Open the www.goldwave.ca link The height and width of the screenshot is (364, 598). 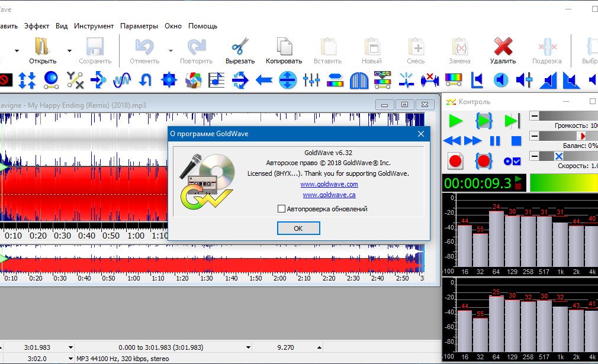pos(329,195)
